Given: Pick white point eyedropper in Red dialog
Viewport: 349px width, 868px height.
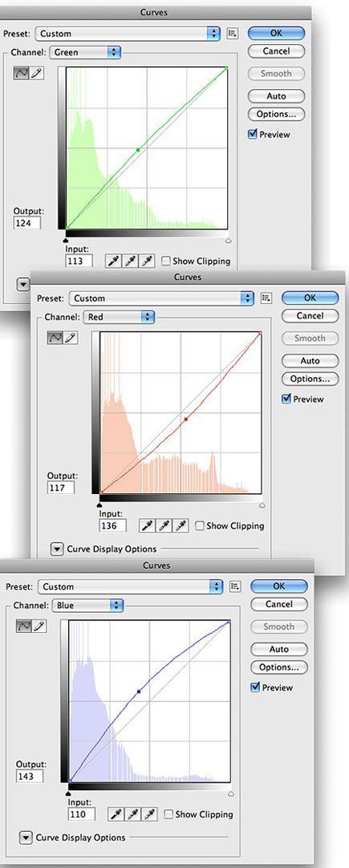Looking at the screenshot, I should coord(181,525).
